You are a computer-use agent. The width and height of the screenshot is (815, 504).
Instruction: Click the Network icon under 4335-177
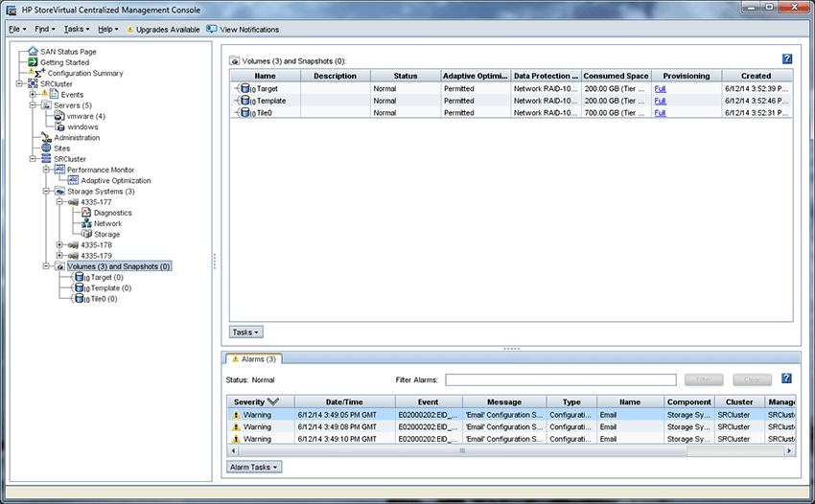[86, 223]
